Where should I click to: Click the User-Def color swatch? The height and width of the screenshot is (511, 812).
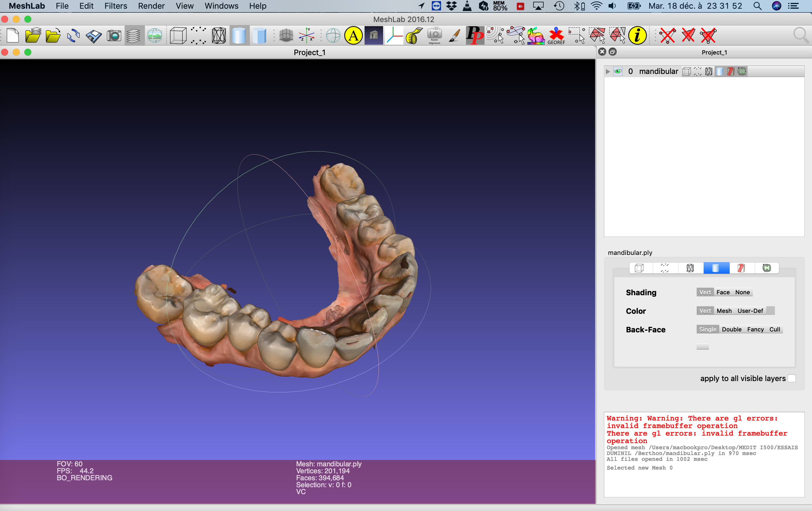770,311
